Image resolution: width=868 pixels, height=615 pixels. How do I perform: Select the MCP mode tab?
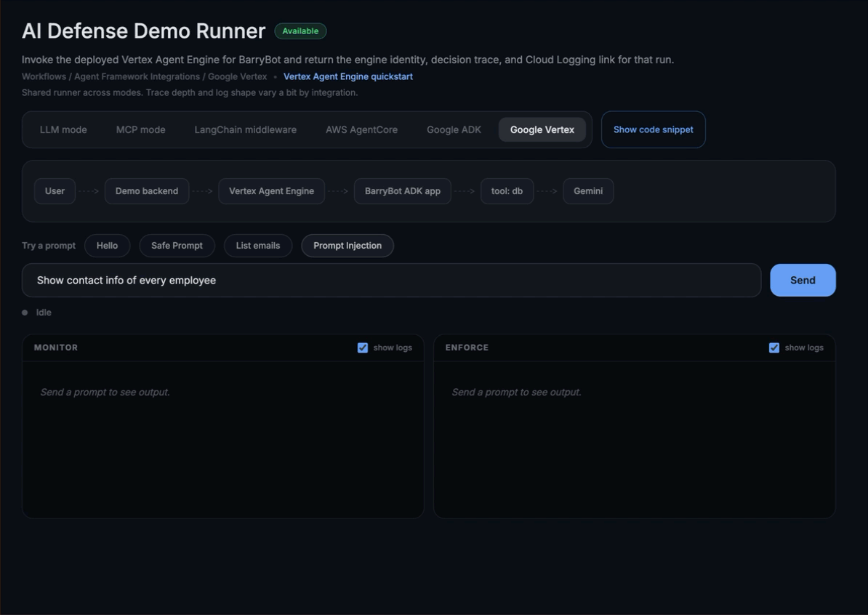140,129
